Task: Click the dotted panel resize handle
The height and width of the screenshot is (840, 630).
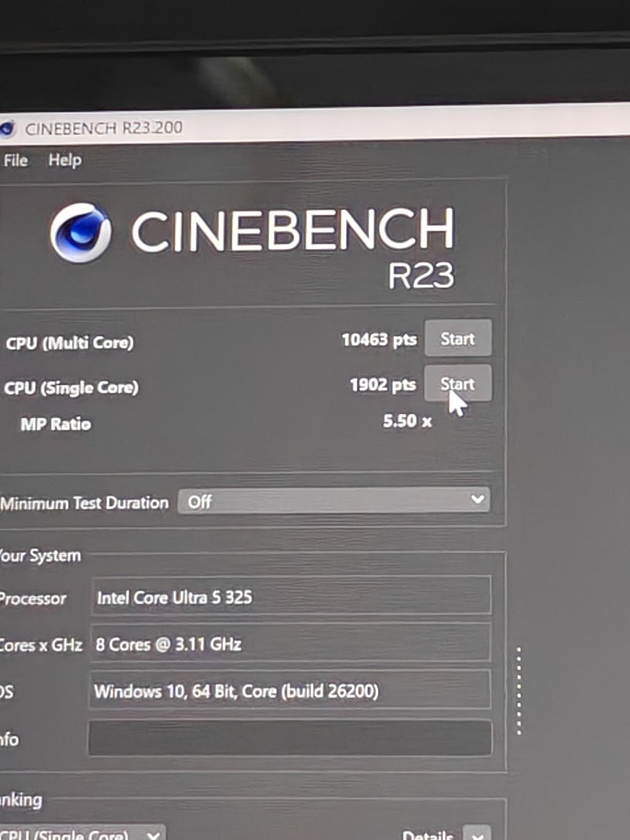Action: click(x=519, y=691)
